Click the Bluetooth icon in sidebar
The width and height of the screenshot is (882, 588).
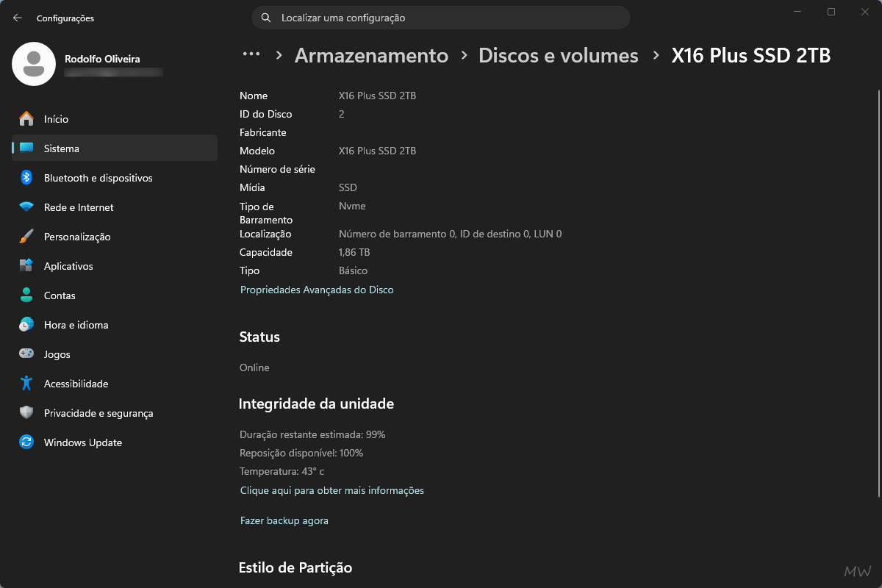point(26,177)
